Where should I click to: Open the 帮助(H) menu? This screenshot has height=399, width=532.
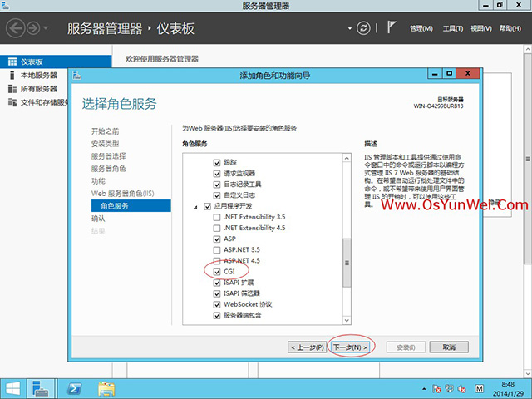(x=510, y=28)
